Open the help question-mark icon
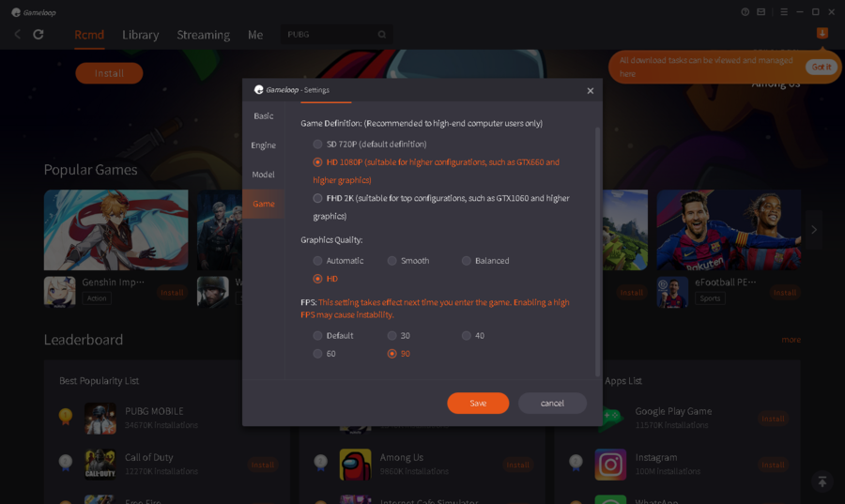The width and height of the screenshot is (845, 504). (x=745, y=12)
